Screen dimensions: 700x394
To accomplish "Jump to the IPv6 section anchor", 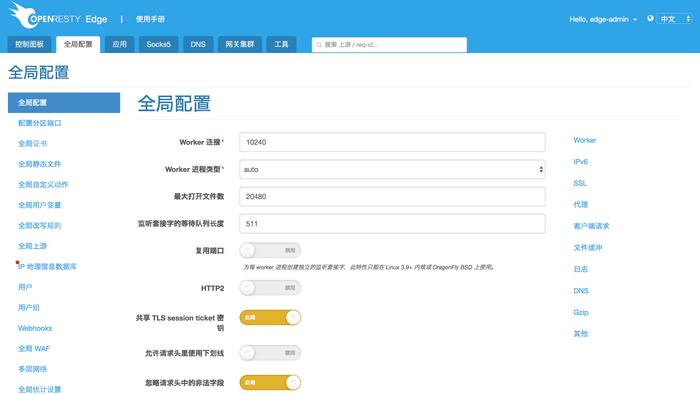I will coord(580,162).
